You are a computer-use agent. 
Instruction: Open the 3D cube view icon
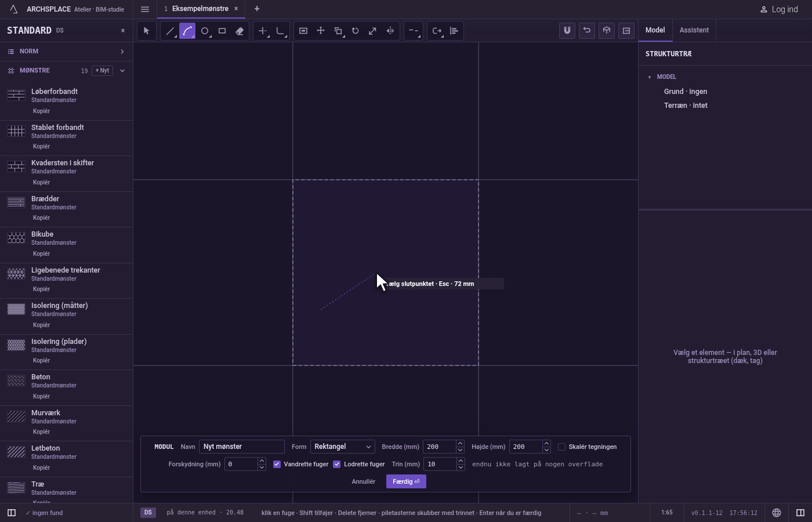click(x=607, y=30)
